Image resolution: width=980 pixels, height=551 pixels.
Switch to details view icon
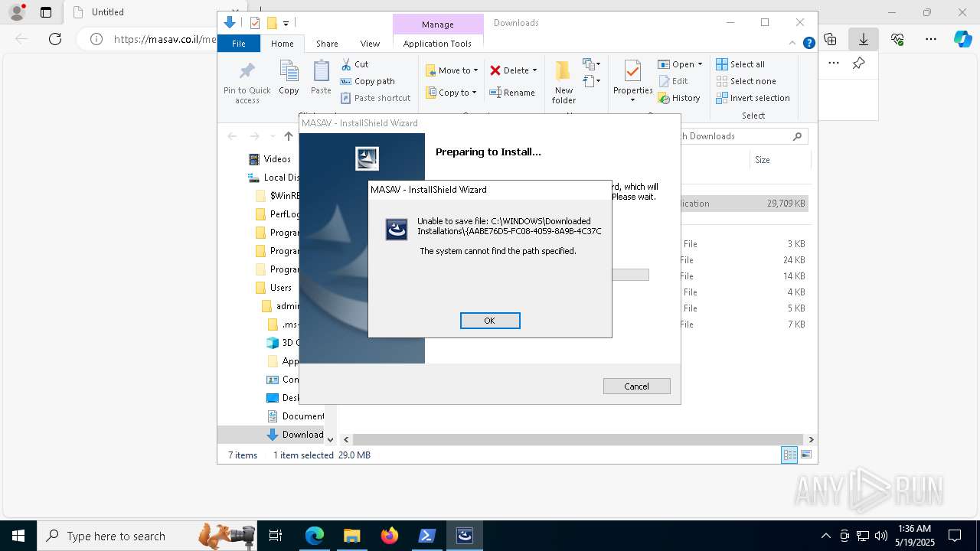pos(789,455)
